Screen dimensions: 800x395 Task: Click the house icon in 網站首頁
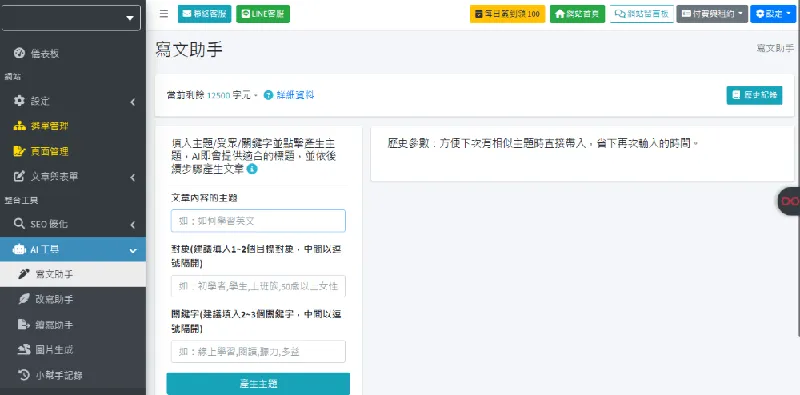(560, 14)
